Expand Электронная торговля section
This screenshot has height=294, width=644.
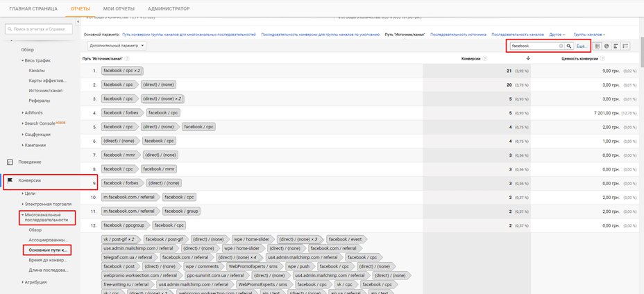coord(23,204)
